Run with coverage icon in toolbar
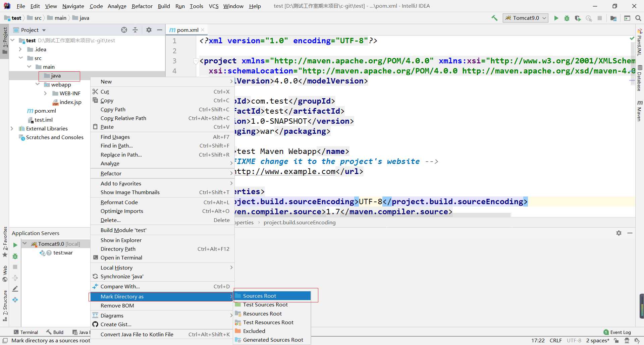The width and height of the screenshot is (644, 345). (x=578, y=18)
